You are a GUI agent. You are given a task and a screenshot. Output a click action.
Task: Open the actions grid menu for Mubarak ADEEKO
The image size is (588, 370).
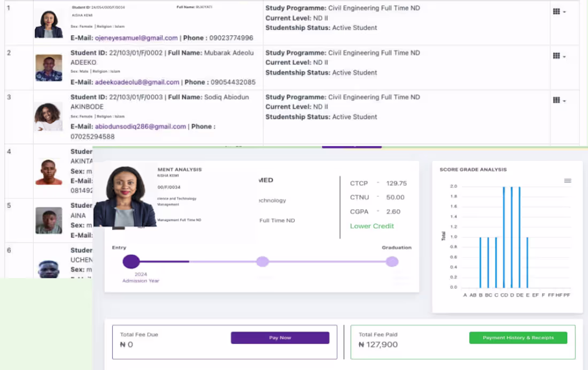click(x=559, y=56)
